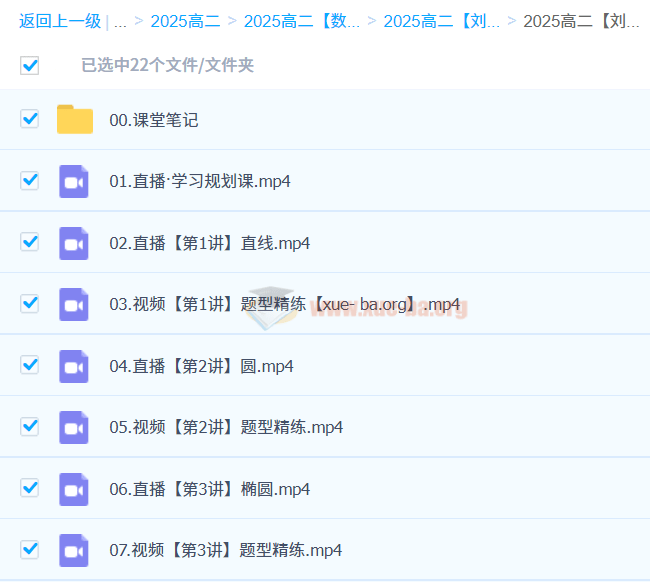The width and height of the screenshot is (650, 582).
Task: Uncheck the checkbox for 04.直播【第2讲】圆.mp4
Action: click(30, 366)
